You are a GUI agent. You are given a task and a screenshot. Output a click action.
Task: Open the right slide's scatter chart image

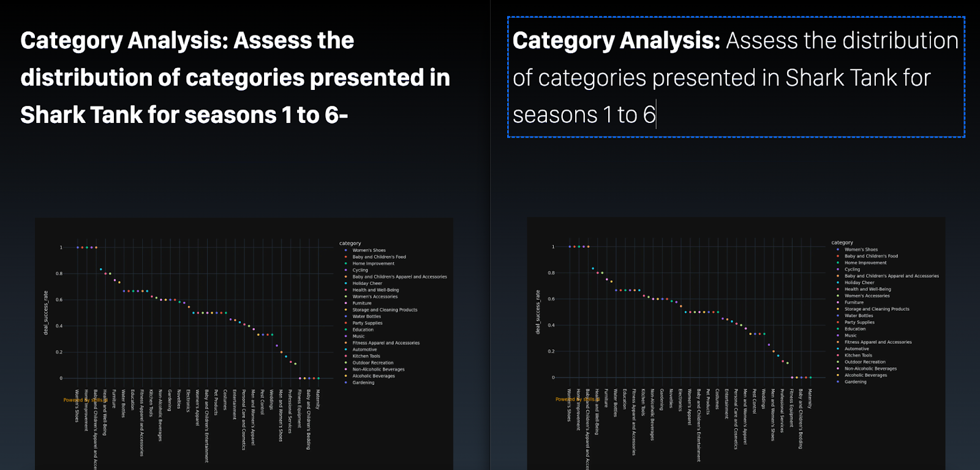(x=736, y=344)
